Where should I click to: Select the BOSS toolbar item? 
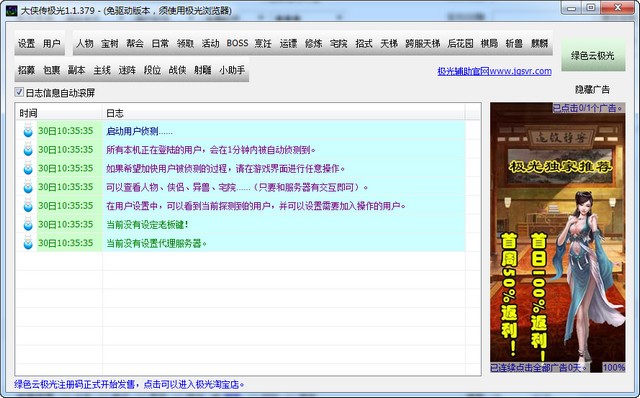(237, 43)
